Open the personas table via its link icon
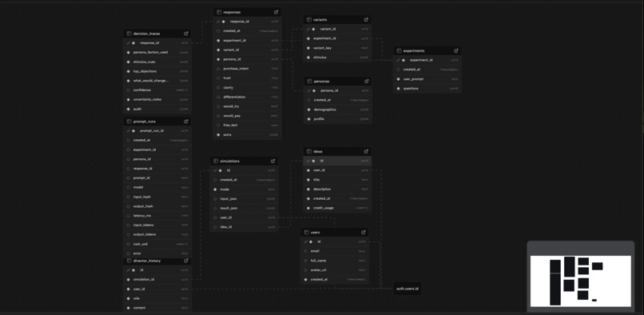This screenshot has width=644, height=315. (x=366, y=81)
